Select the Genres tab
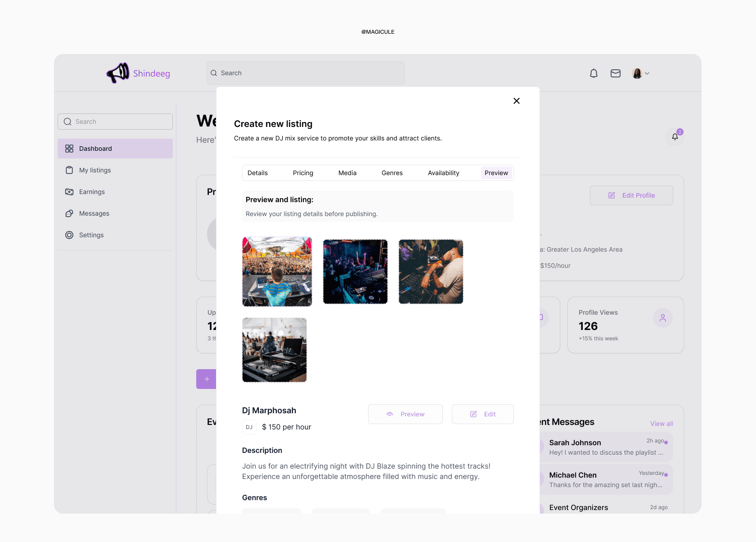756x542 pixels. (392, 173)
